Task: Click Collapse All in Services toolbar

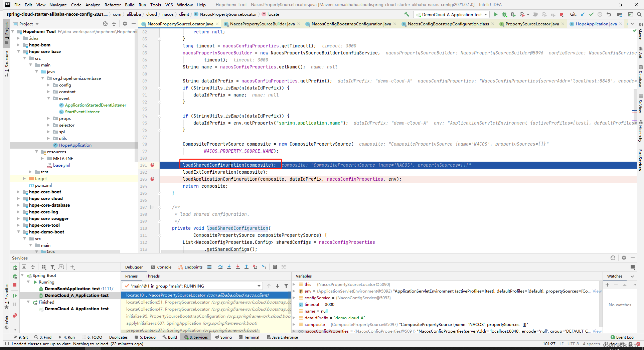Action: (33, 267)
